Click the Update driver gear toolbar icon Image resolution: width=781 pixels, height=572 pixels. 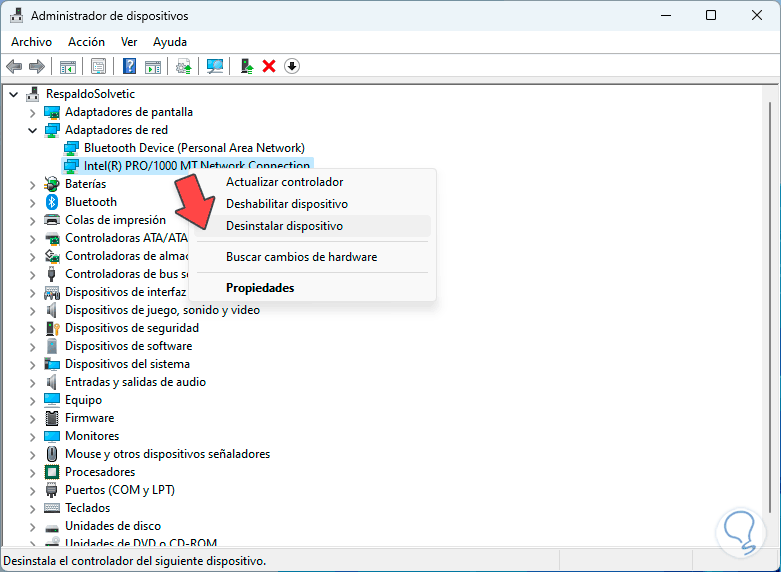(184, 66)
